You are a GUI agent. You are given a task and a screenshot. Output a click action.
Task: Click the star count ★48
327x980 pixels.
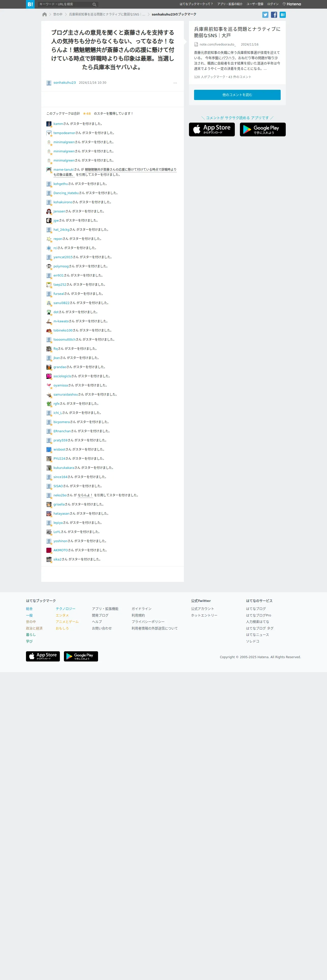click(87, 114)
